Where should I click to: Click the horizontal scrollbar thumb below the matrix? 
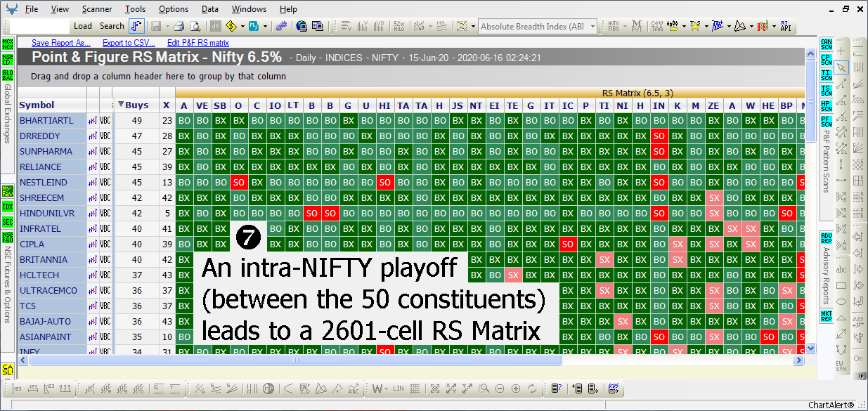click(x=296, y=360)
